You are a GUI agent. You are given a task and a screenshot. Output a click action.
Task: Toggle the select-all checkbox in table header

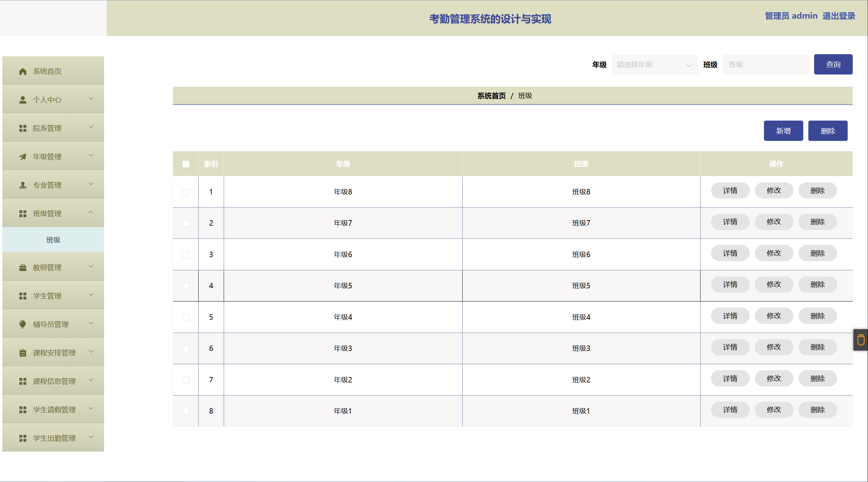tap(186, 164)
